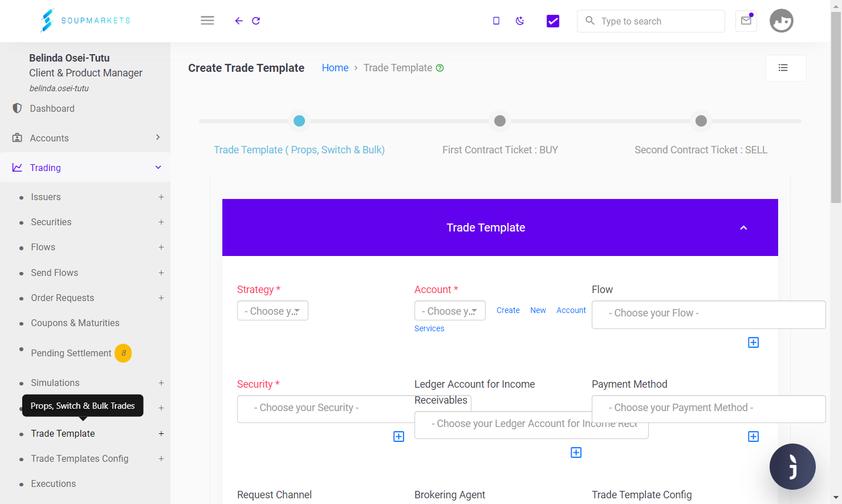Go to Home breadcrumb link
Screen dimensions: 842x504
click(x=335, y=68)
